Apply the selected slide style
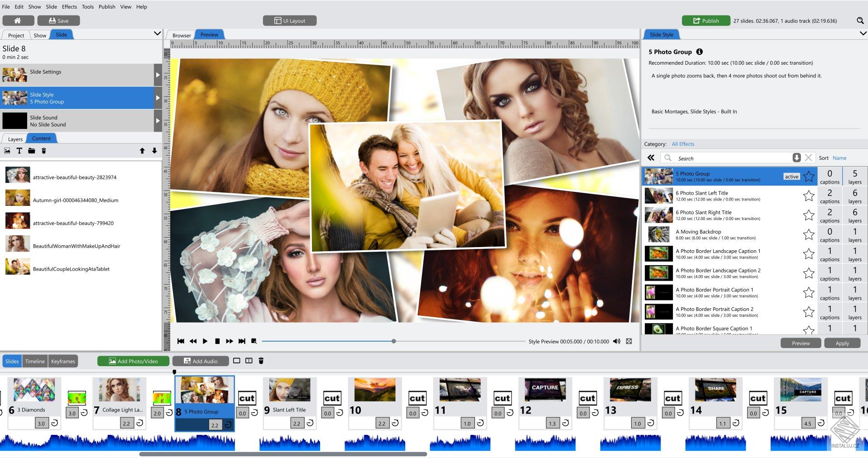The image size is (868, 458). pyautogui.click(x=842, y=343)
